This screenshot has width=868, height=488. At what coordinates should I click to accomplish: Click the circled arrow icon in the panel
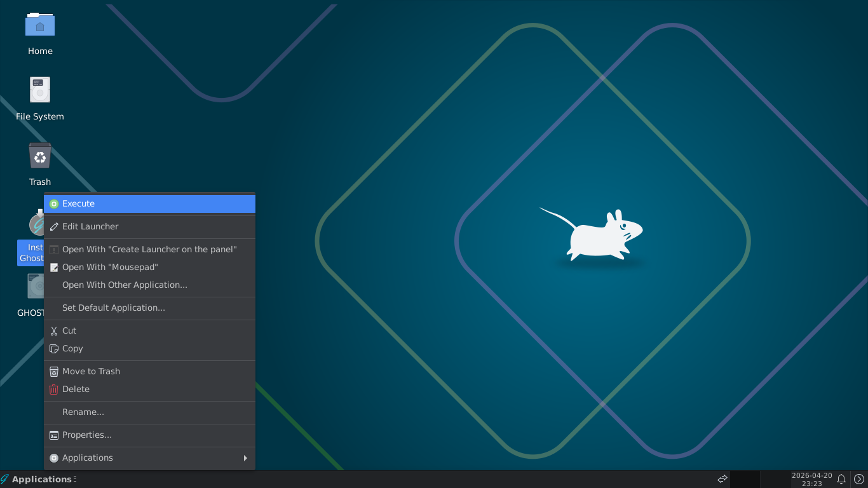(x=858, y=479)
